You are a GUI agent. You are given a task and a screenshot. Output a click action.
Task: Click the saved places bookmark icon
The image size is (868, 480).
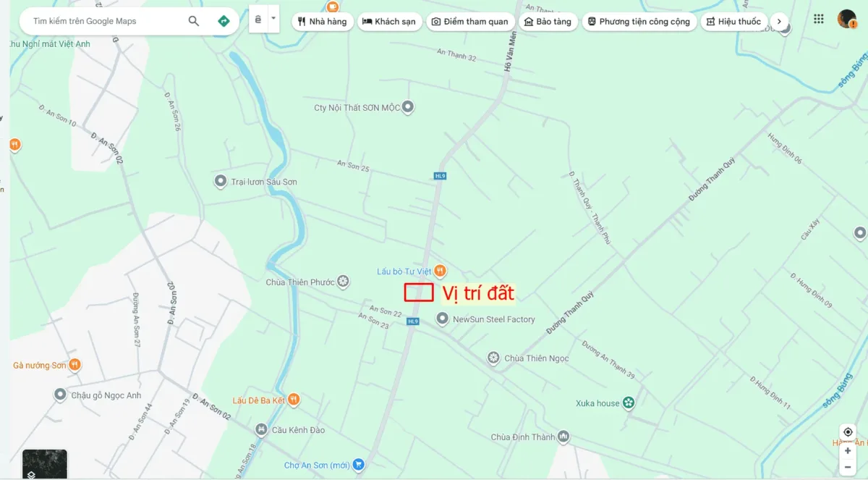coord(258,20)
